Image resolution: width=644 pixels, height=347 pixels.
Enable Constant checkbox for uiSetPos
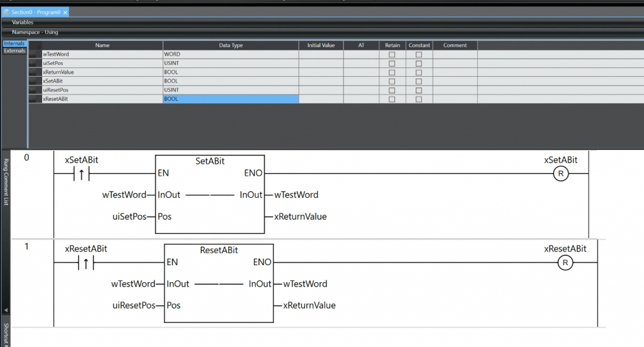point(419,64)
